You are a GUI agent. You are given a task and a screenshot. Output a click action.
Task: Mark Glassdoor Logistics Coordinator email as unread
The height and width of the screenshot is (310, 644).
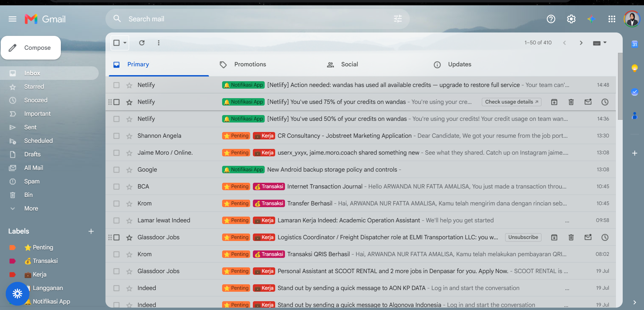click(x=588, y=237)
